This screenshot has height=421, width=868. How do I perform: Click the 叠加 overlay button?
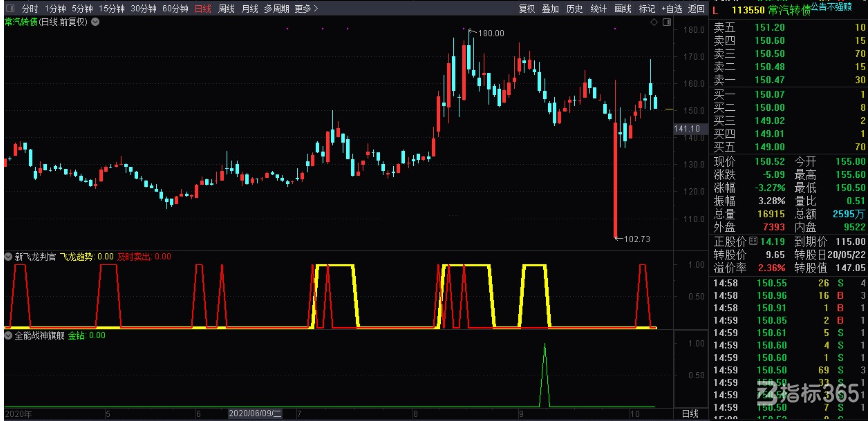(x=550, y=8)
